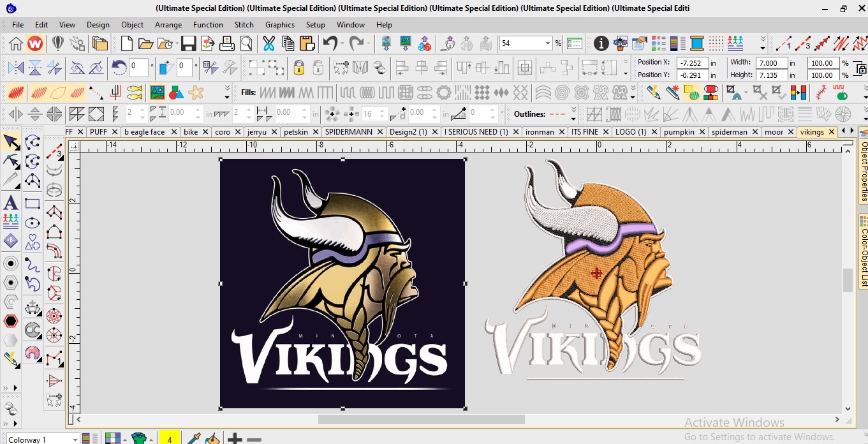Click the hot air balloon icon
Viewport: 868px width, 444px height.
coord(58,43)
